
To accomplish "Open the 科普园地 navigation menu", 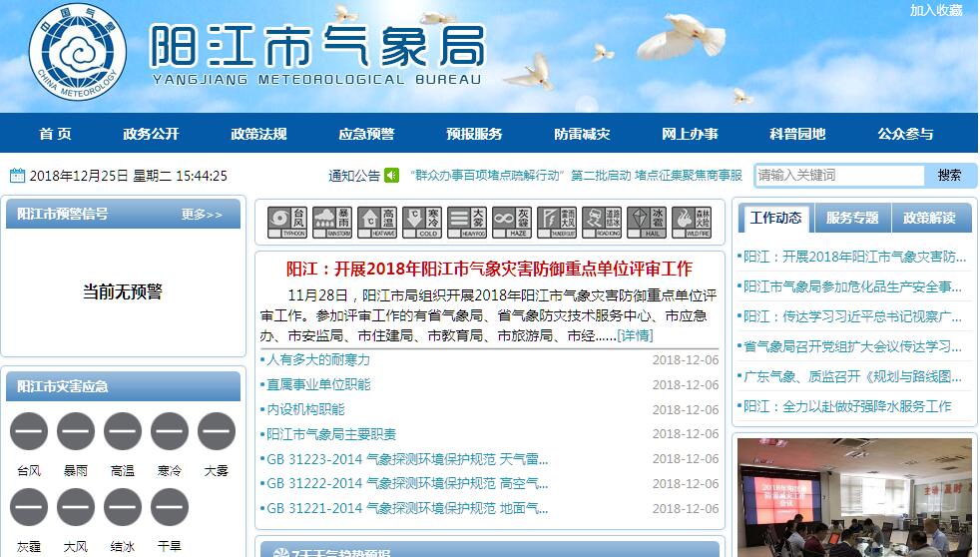I will click(x=797, y=133).
